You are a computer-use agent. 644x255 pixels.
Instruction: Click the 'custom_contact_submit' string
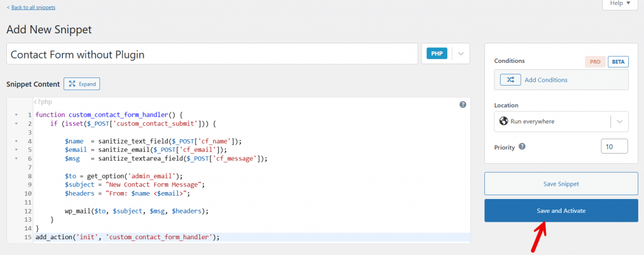[156, 123]
